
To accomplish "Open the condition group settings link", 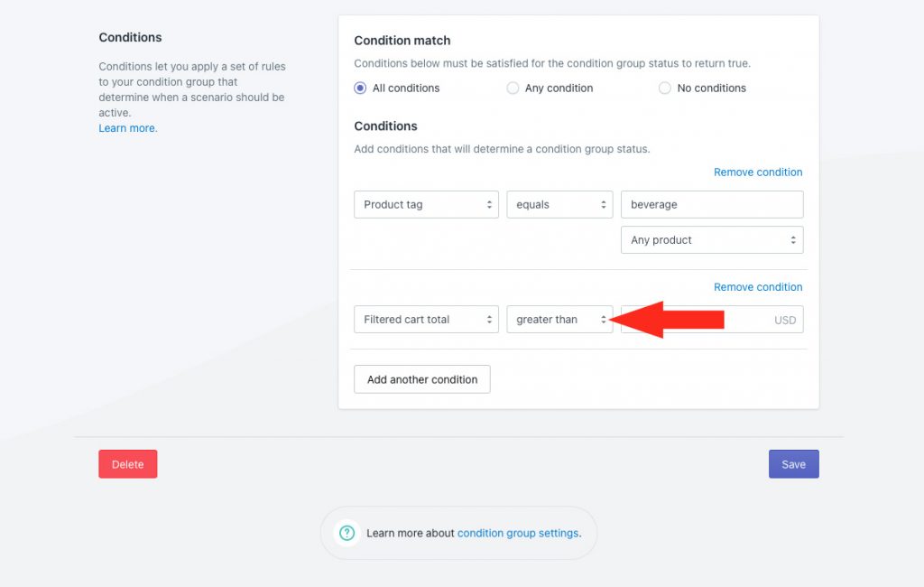I will (518, 533).
